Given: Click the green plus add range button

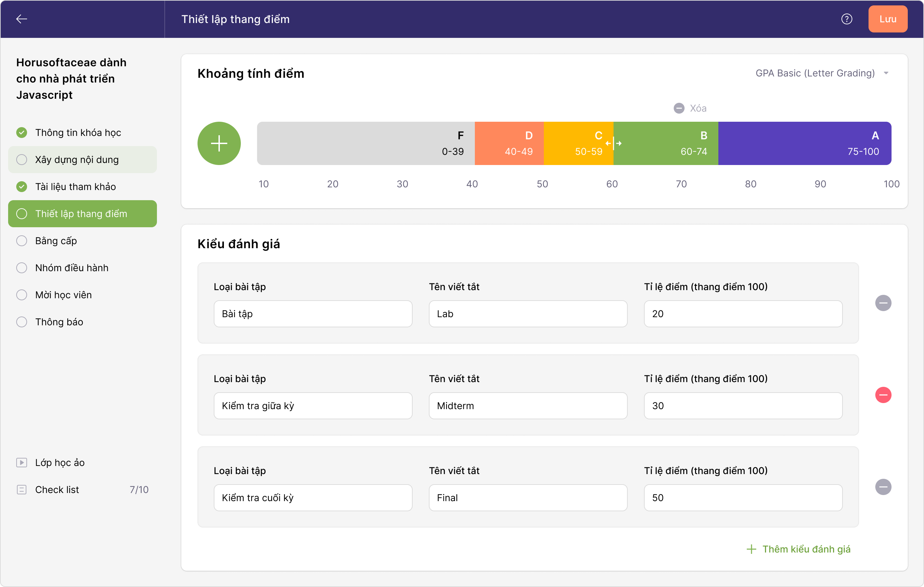Looking at the screenshot, I should point(219,143).
